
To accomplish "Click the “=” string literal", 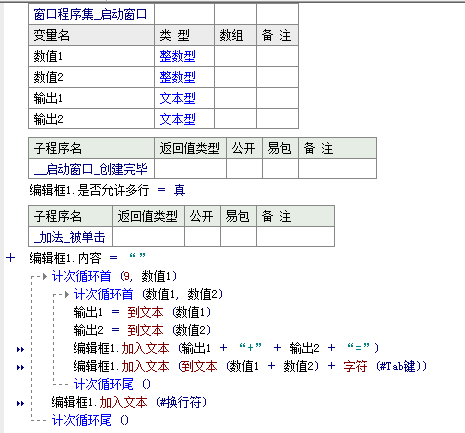I will coord(358,348).
